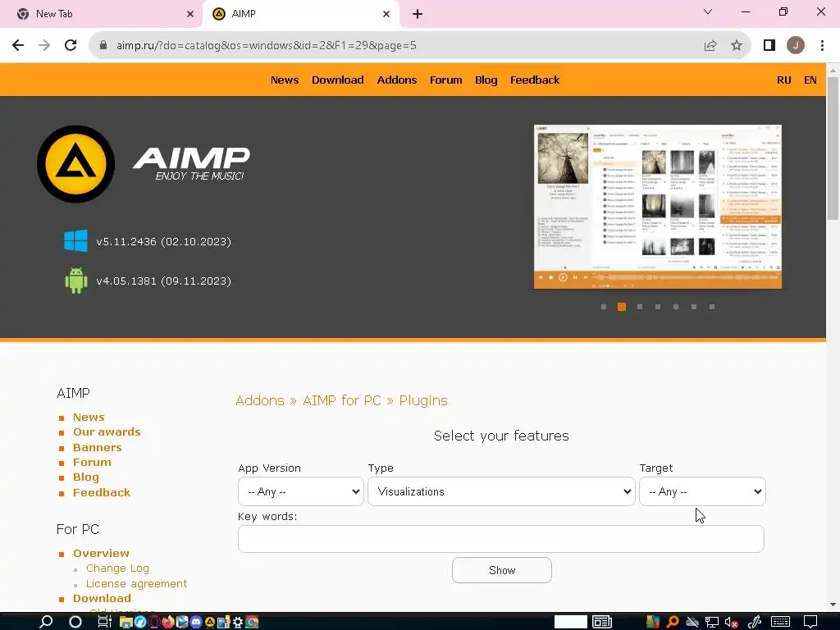Open Feedback in the top orange menu
This screenshot has width=840, height=630.
pyautogui.click(x=535, y=80)
